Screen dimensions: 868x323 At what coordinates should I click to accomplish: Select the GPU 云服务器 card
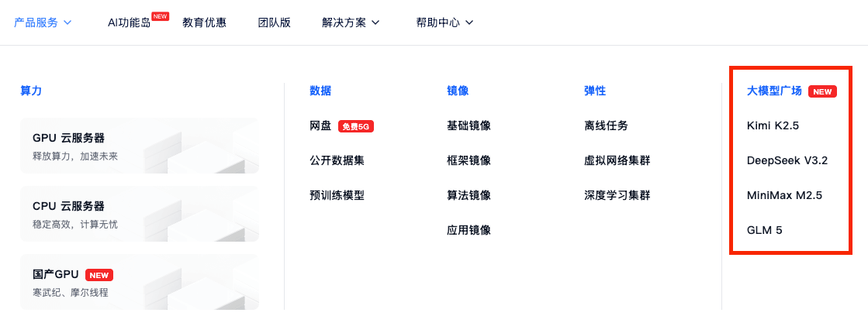[140, 146]
